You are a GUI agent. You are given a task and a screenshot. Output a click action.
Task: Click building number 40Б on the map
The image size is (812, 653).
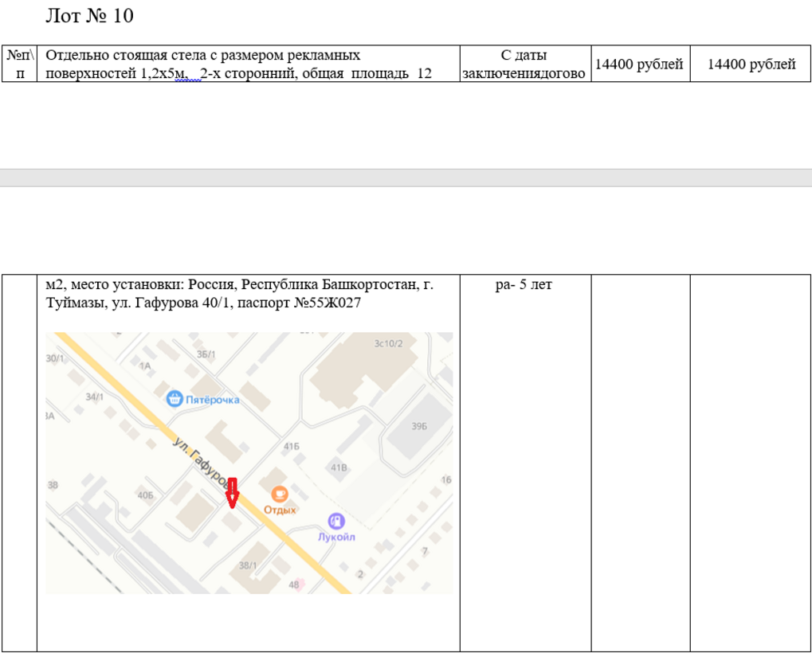145,495
